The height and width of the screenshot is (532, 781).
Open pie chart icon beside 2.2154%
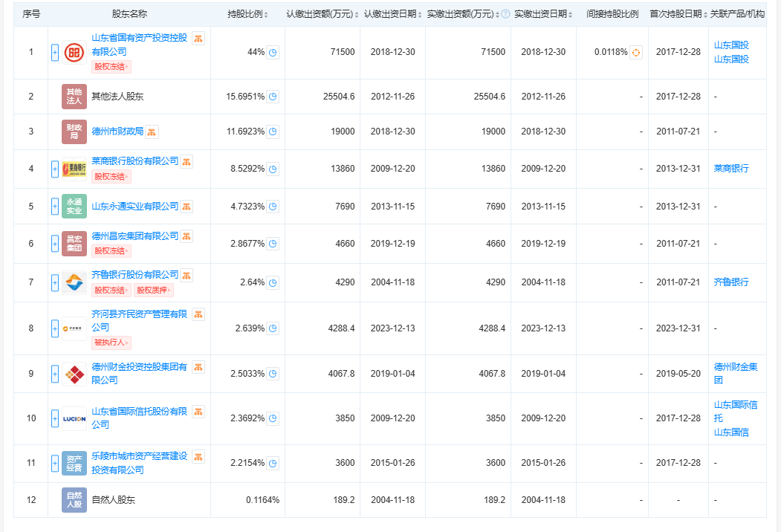point(273,463)
